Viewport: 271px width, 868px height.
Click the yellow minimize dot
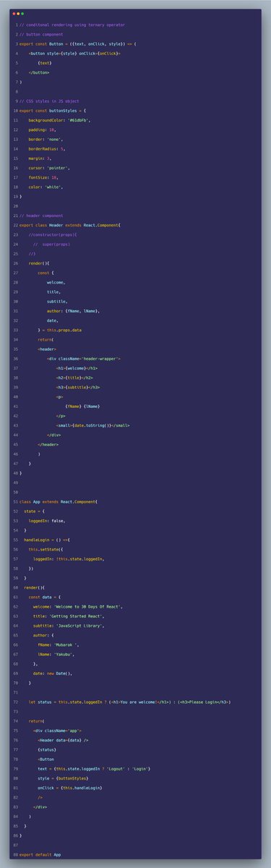pos(18,14)
